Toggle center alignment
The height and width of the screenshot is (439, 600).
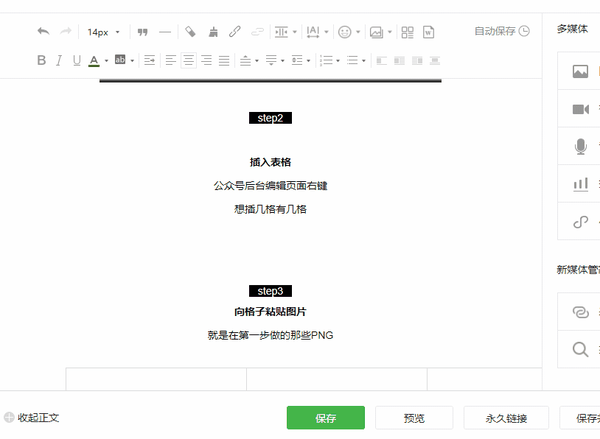189,60
